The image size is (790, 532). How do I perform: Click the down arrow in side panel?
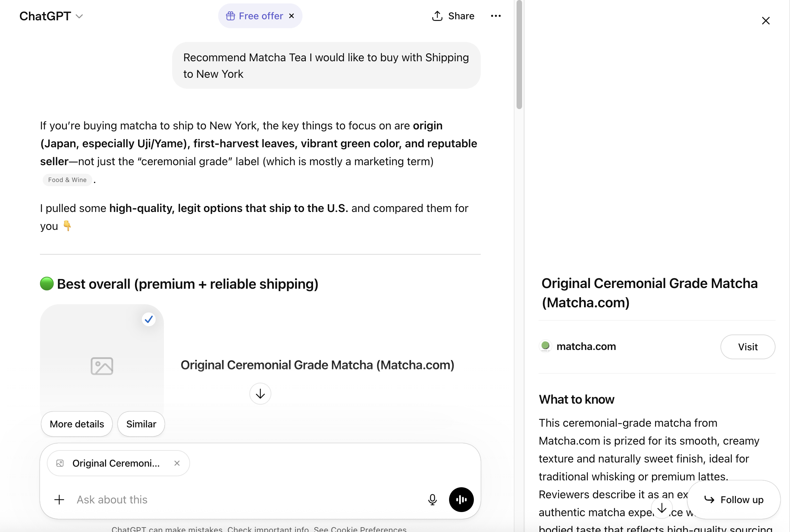(x=662, y=508)
